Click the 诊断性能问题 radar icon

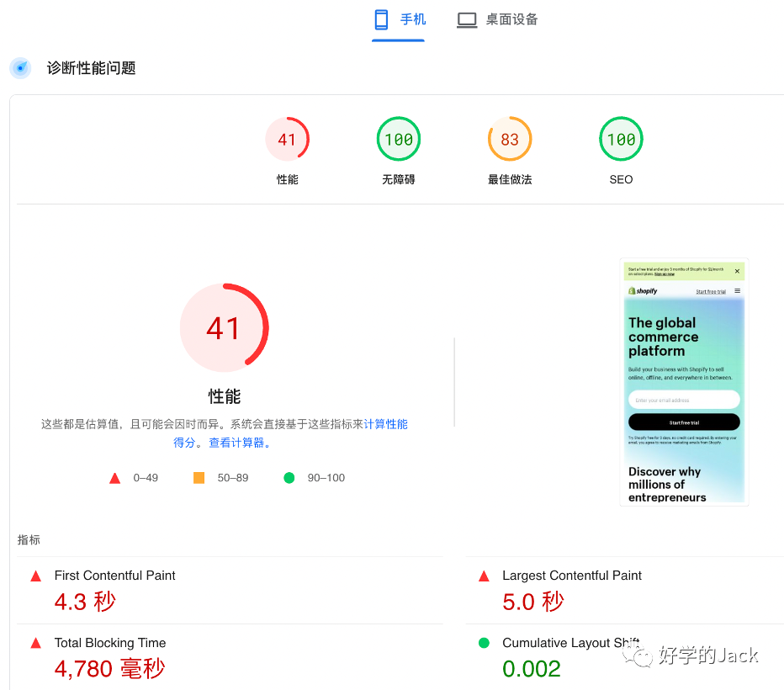20,68
